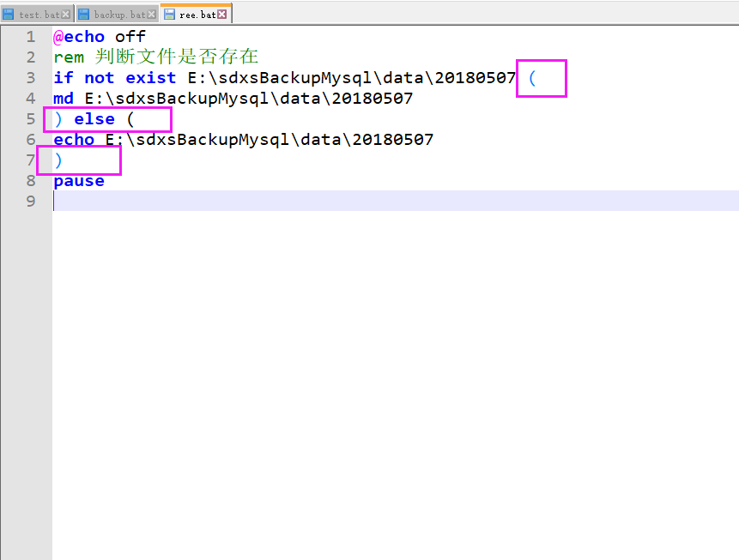The height and width of the screenshot is (560, 739).
Task: Place cursor on empty highlighted line 9
Action: click(x=396, y=202)
